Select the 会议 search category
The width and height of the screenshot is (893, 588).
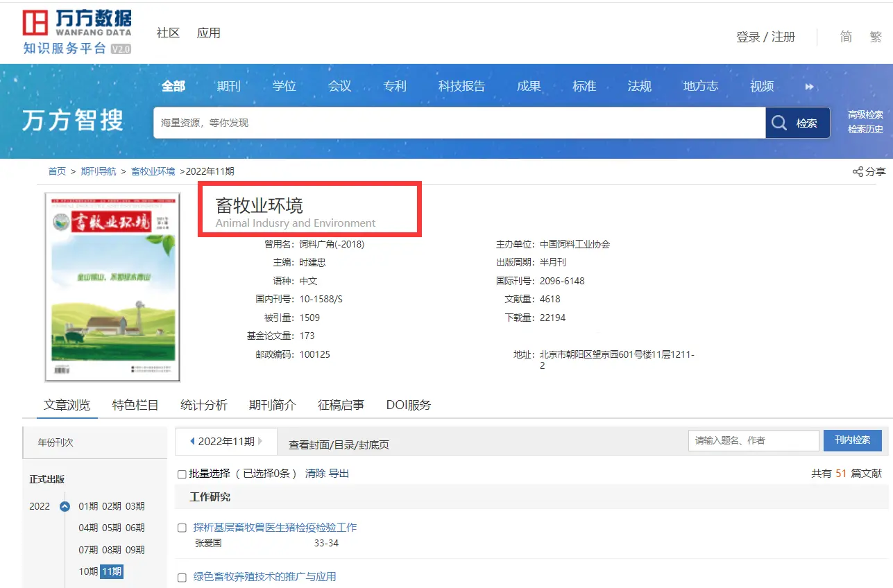(340, 86)
